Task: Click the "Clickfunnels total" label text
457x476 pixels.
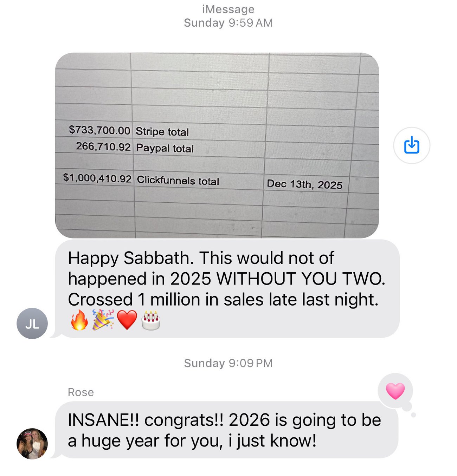Action: click(178, 180)
